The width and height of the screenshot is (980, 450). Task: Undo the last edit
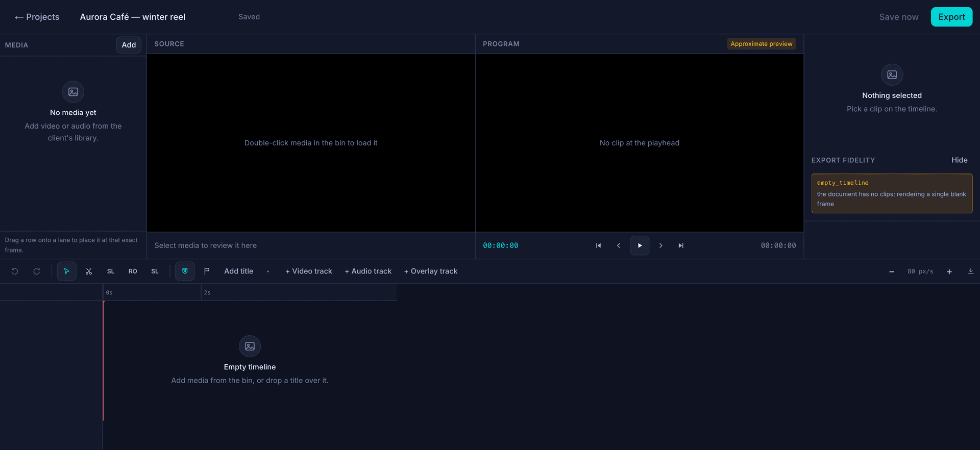click(15, 271)
